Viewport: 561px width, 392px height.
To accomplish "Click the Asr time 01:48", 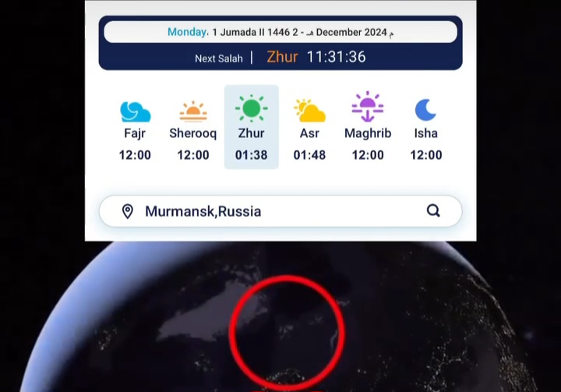I will pyautogui.click(x=309, y=155).
